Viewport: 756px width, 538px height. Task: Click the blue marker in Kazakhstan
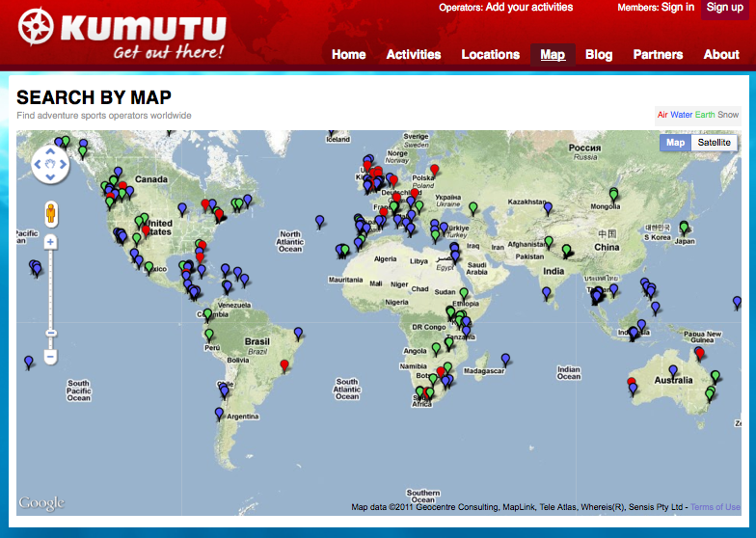[x=548, y=208]
